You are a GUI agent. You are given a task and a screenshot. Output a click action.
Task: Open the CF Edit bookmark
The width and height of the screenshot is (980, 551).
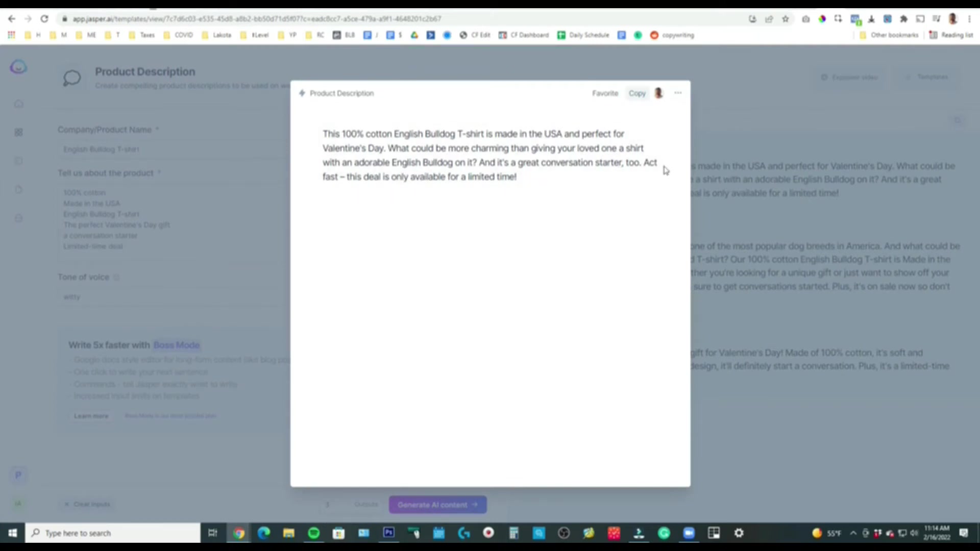(x=475, y=35)
